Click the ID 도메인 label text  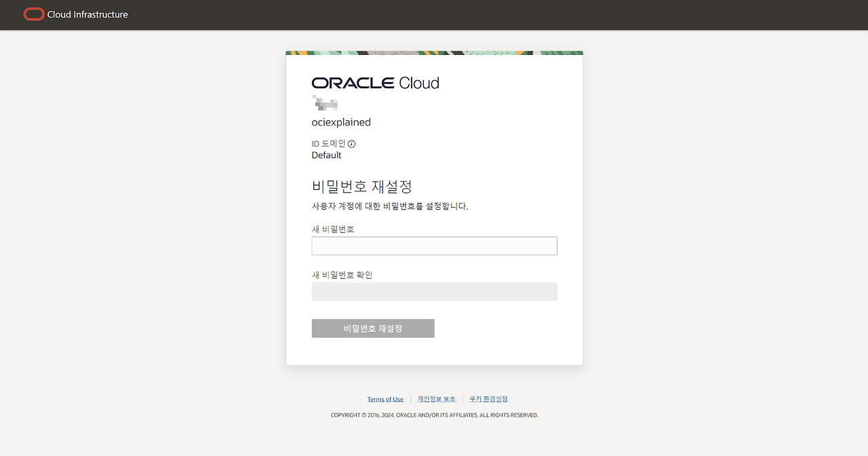328,144
